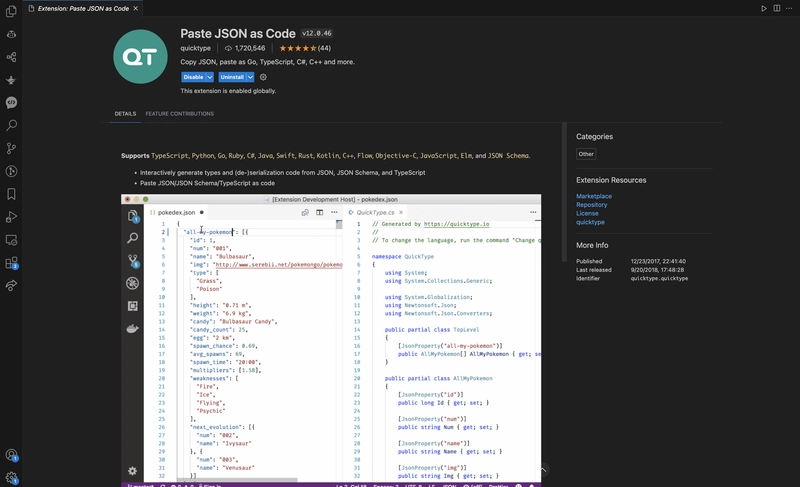800x487 pixels.
Task: Switch to the Feature Contributions tab
Action: pyautogui.click(x=180, y=114)
